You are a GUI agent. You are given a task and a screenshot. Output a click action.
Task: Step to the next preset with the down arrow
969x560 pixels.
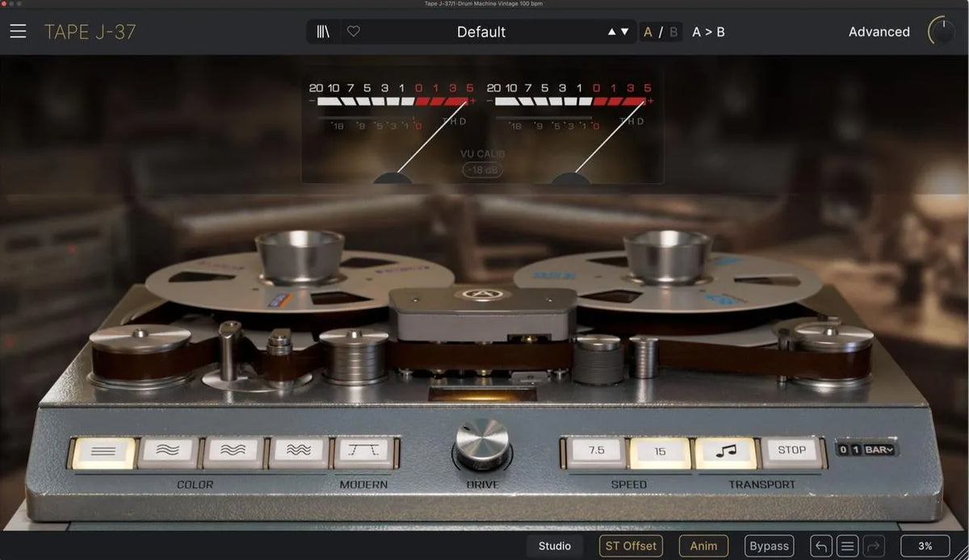pos(624,31)
